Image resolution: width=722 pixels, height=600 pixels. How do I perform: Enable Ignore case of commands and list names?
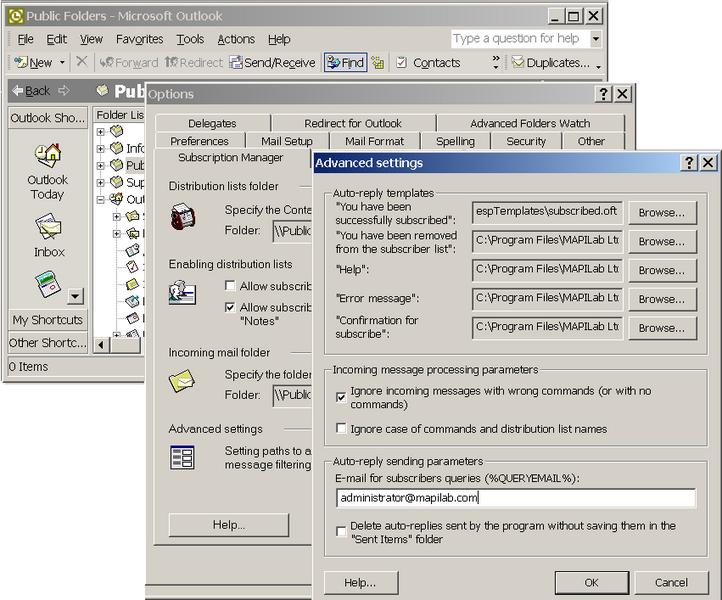click(x=341, y=429)
